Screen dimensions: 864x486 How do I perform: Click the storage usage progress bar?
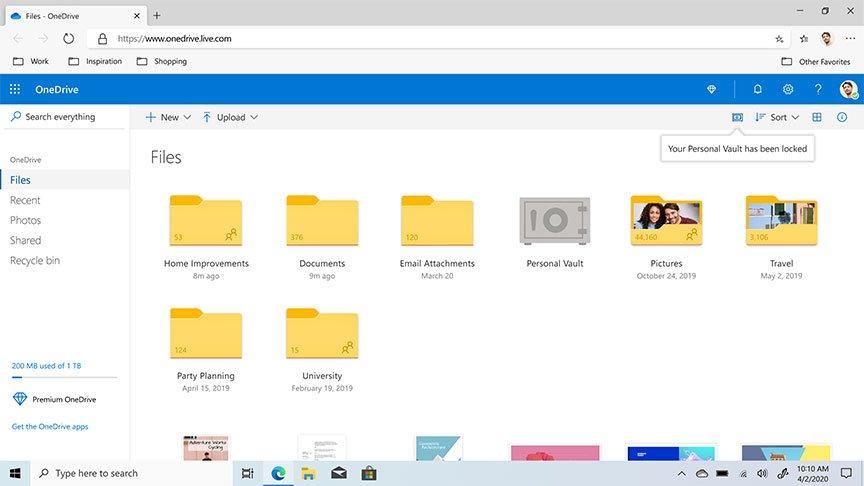point(64,377)
